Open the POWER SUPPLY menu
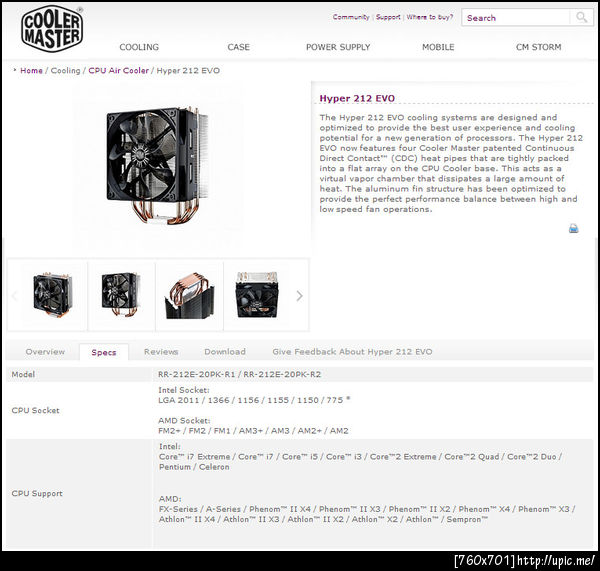The width and height of the screenshot is (600, 571). point(338,47)
